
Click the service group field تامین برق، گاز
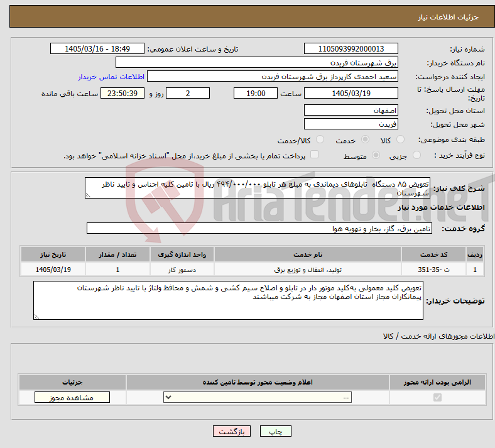click(x=259, y=228)
